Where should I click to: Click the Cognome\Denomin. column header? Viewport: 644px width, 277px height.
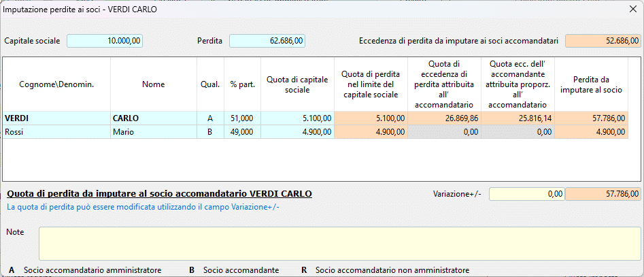(56, 84)
